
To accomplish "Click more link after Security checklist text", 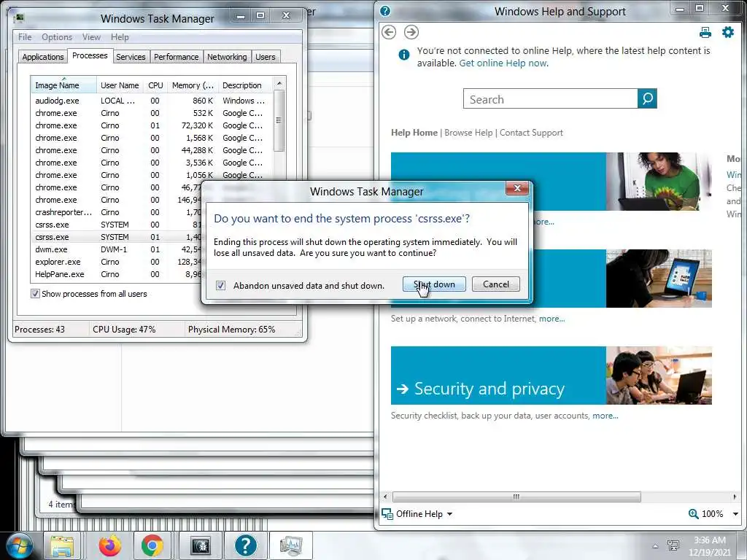I will [605, 415].
